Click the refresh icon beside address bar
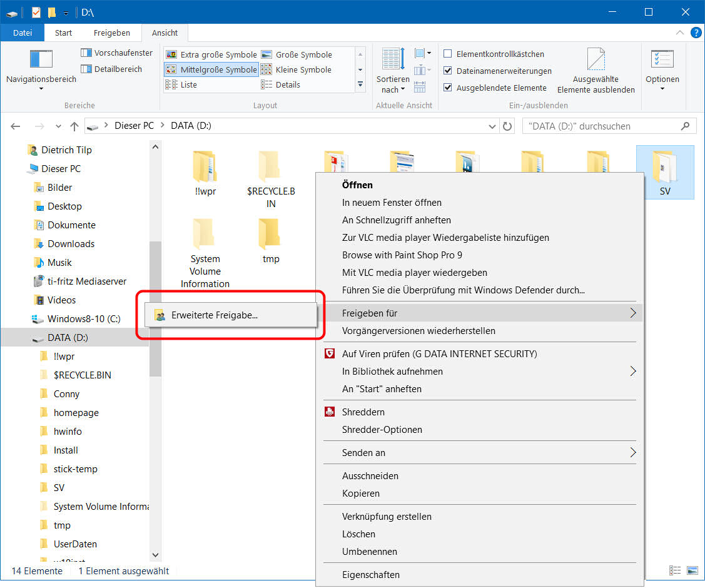705x588 pixels. 508,126
